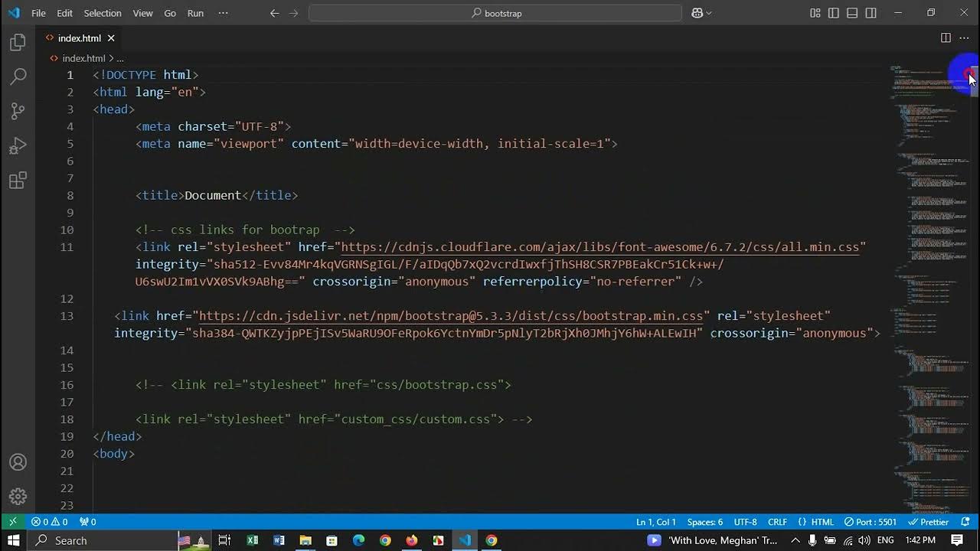The height and width of the screenshot is (551, 980).
Task: Open the Manage gear icon
Action: click(18, 496)
